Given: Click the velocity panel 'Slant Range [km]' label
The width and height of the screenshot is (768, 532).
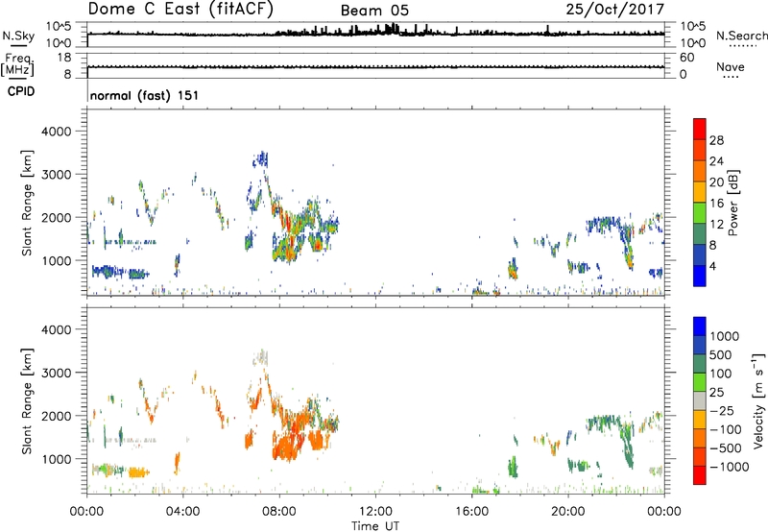Looking at the screenshot, I should [x=27, y=401].
